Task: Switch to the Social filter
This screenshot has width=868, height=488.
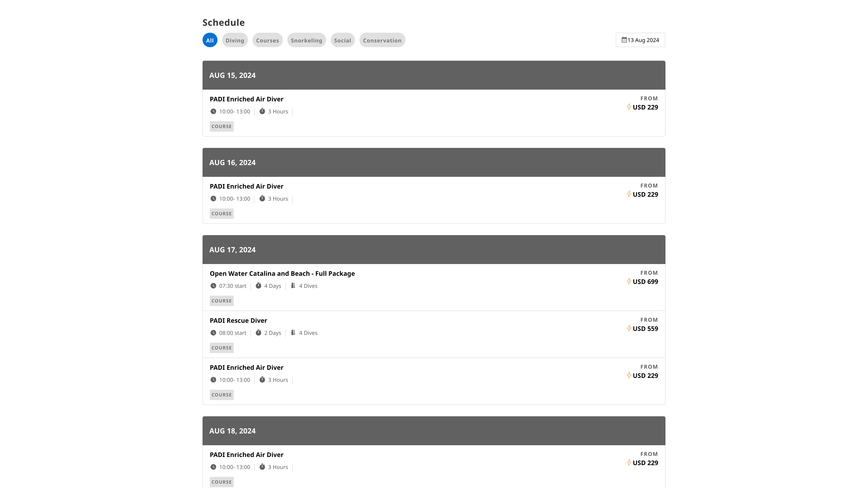Action: 342,40
